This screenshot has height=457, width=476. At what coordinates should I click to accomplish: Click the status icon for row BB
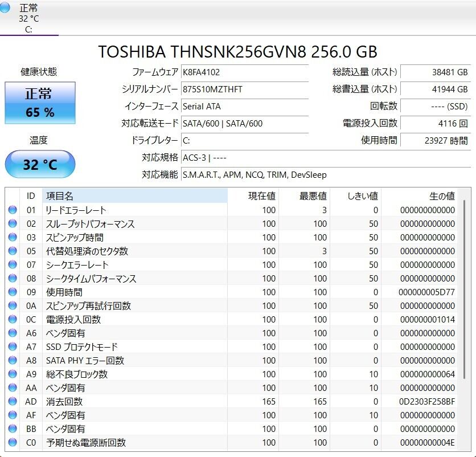coord(13,429)
